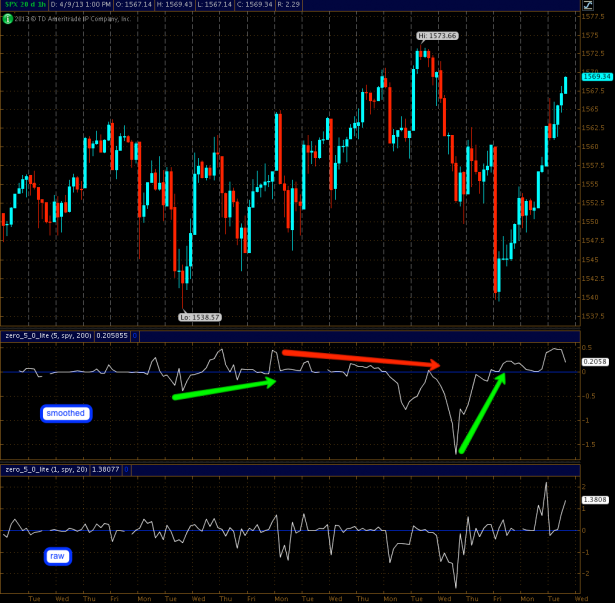
Task: Open the zero_5_0_lite (5, spy, 200) study label
Action: click(48, 336)
